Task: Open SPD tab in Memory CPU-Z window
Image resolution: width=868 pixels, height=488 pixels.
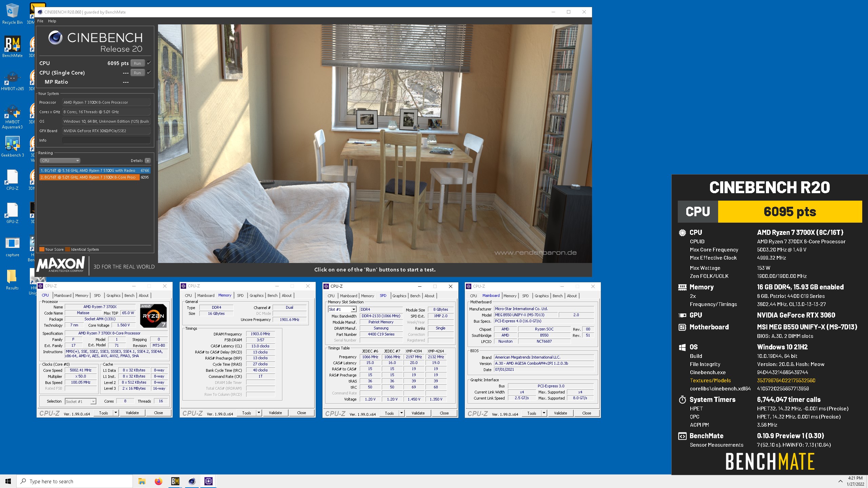Action: [240, 296]
